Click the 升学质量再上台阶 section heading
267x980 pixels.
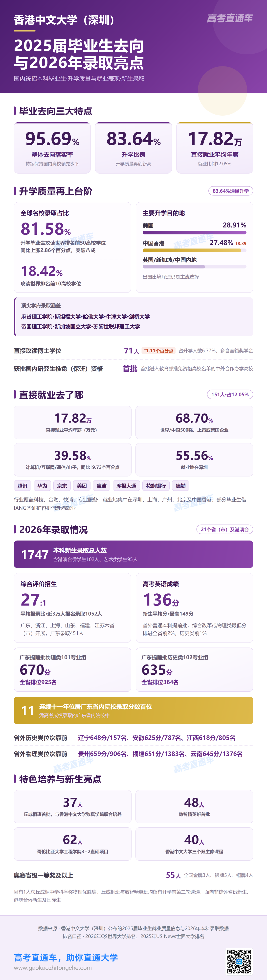pyautogui.click(x=56, y=191)
